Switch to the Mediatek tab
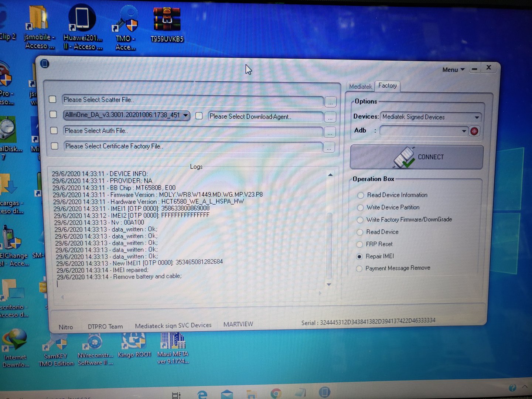Viewport: 532px width, 399px height. (x=360, y=86)
